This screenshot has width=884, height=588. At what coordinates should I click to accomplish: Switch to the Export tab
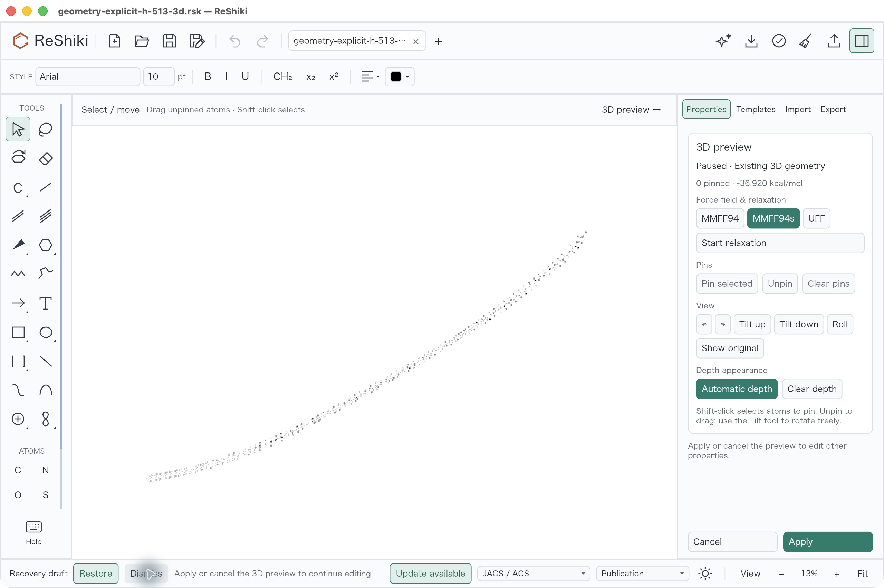[x=833, y=109]
